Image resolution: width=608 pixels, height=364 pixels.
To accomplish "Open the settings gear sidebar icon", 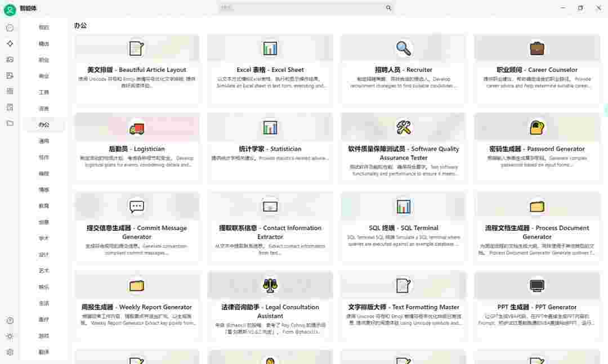I will click(x=10, y=352).
